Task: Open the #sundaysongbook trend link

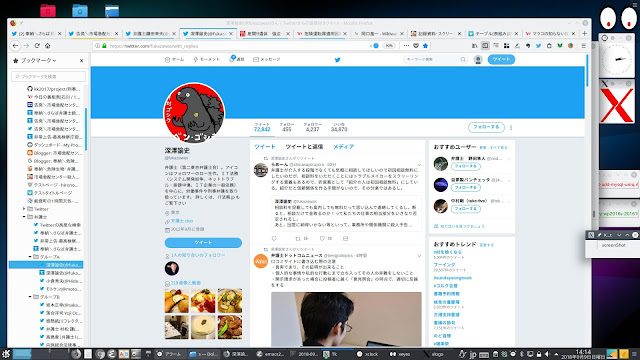Action: pos(452,278)
